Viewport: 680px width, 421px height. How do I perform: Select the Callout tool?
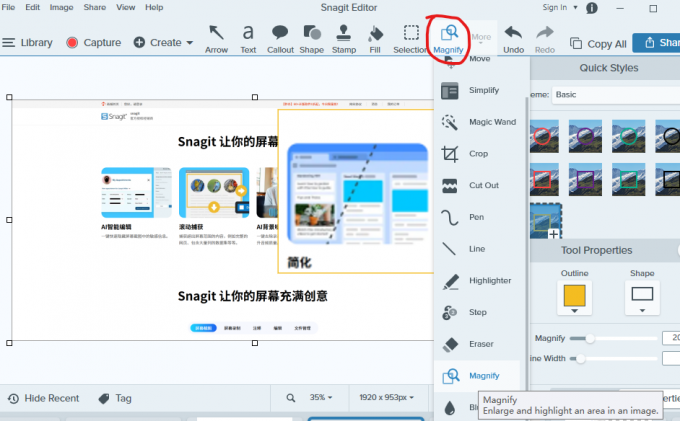coord(280,39)
